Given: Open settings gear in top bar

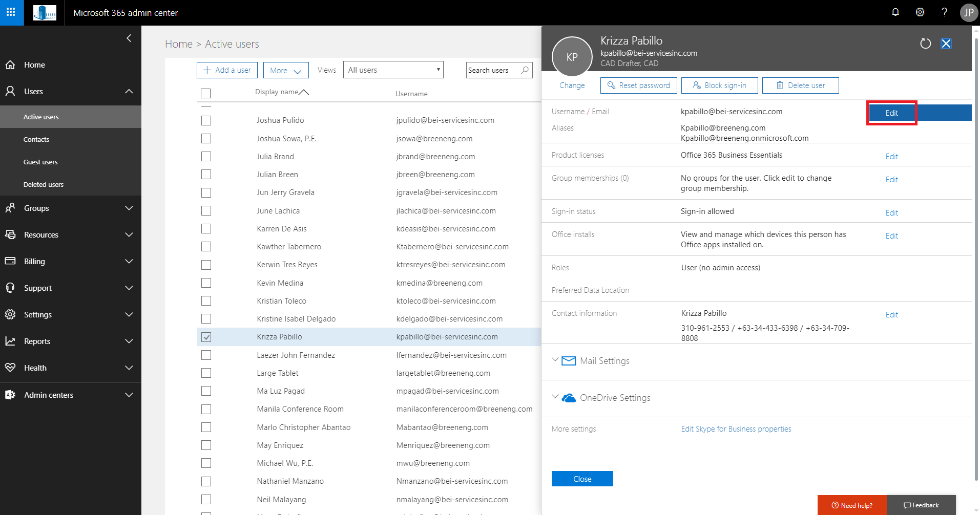Looking at the screenshot, I should 920,12.
